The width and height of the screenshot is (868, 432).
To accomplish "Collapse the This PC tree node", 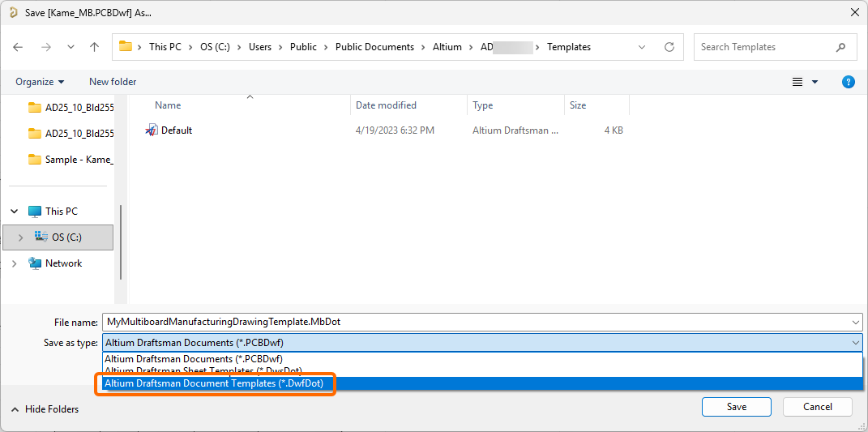I will [14, 212].
